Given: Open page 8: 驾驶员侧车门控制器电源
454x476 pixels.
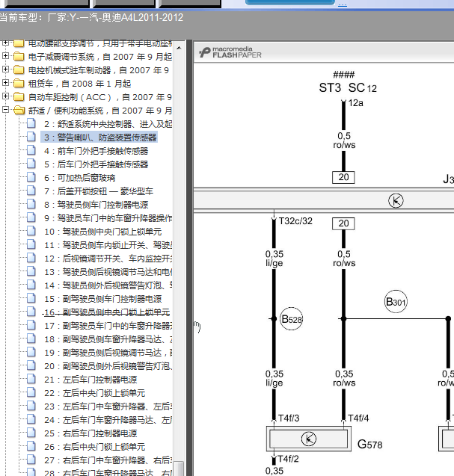Looking at the screenshot, I should pyautogui.click(x=96, y=205).
